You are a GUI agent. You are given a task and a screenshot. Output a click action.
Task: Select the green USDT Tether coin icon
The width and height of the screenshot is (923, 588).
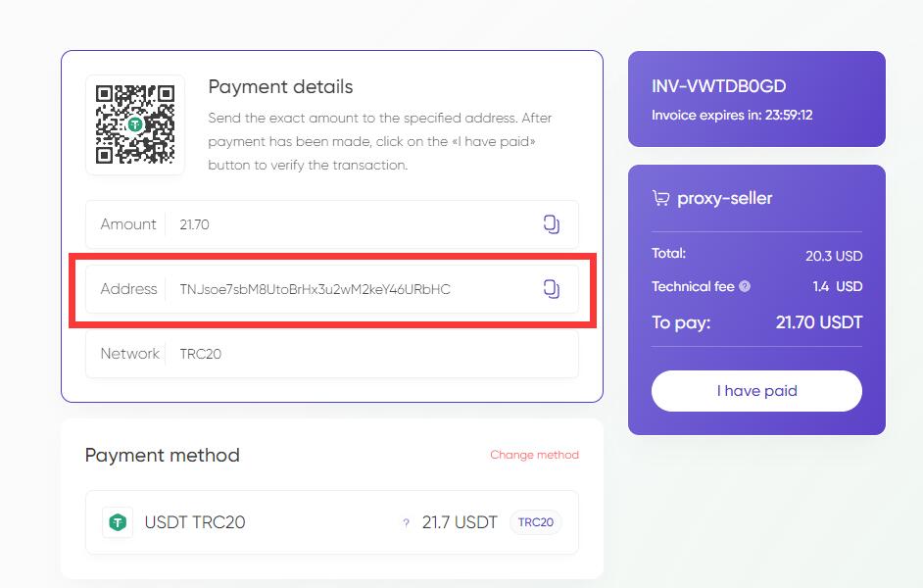coord(118,521)
